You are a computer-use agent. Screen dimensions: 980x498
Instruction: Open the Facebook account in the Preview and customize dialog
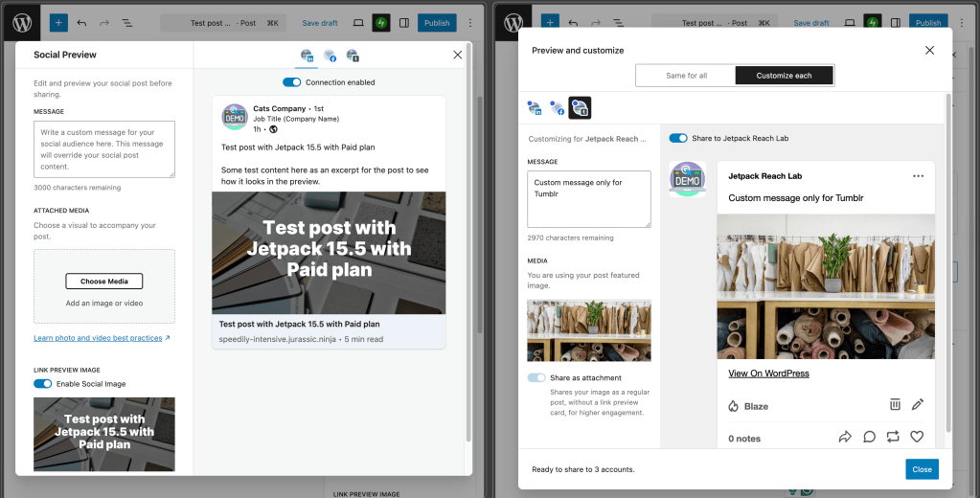[557, 108]
